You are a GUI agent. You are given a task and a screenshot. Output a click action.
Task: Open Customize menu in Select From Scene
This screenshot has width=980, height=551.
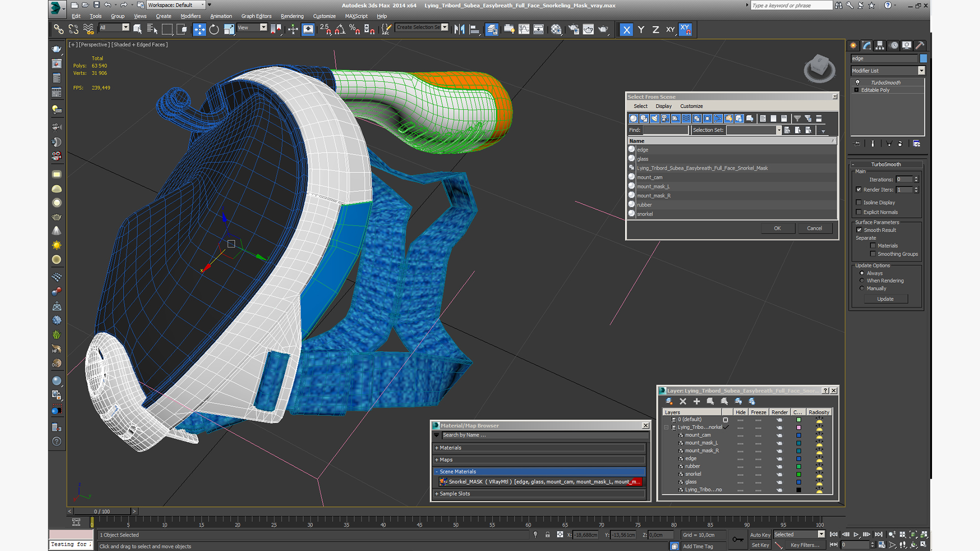pos(691,106)
